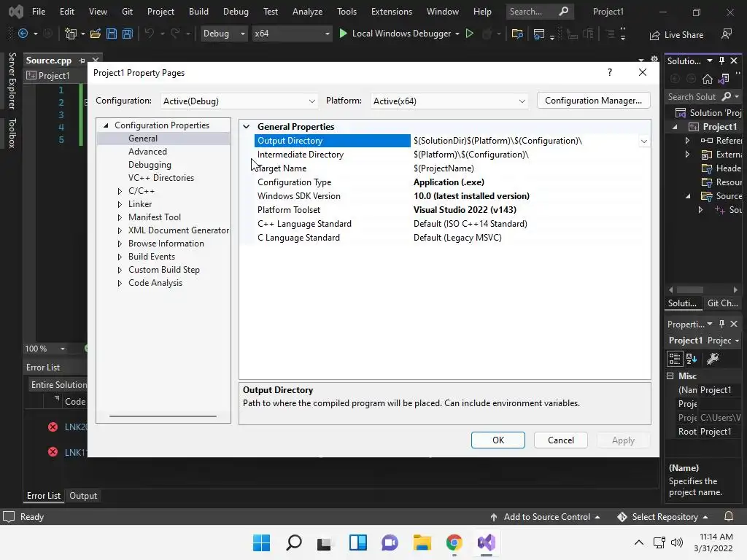Viewport: 747px width, 560px height.
Task: Switch to the Output tab
Action: pos(83,496)
